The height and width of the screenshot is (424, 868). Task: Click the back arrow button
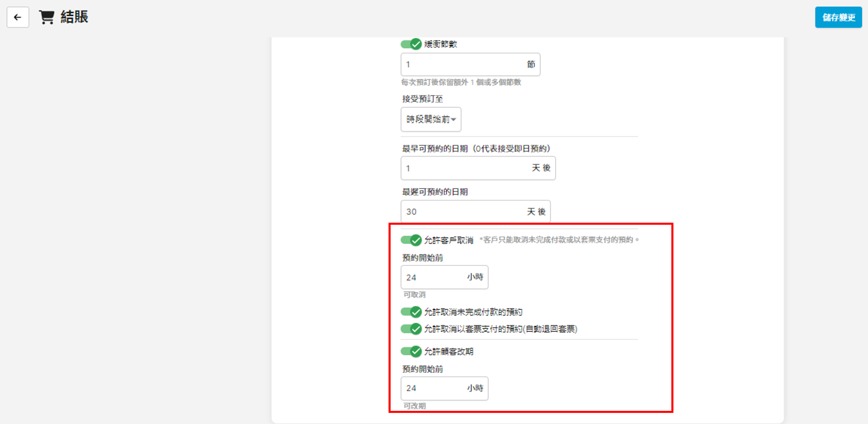[17, 17]
